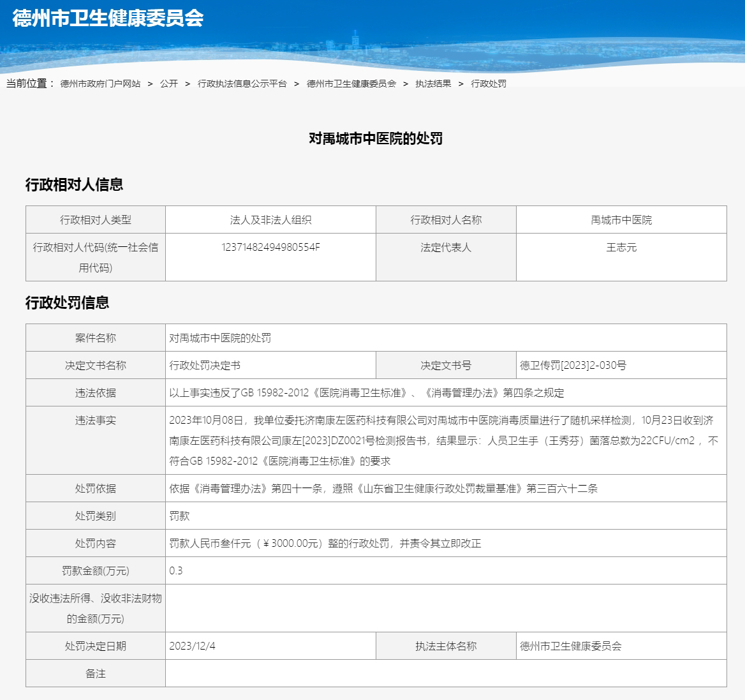Click the document number 德卫传罚[2023]2-030号
The image size is (745, 700).
point(573,365)
